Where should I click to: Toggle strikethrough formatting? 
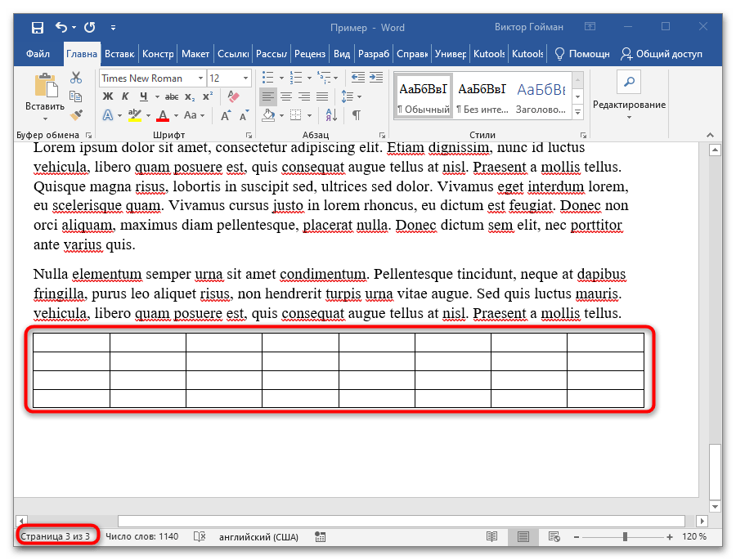point(172,96)
